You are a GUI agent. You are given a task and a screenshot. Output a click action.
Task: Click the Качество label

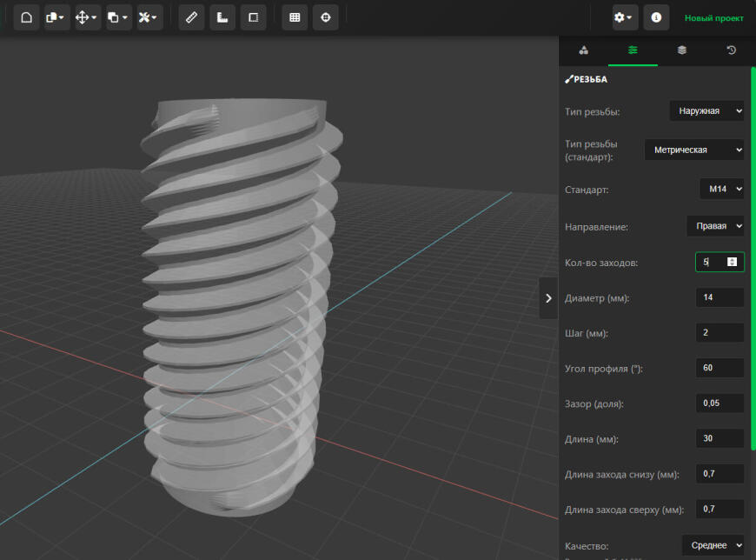(x=587, y=546)
